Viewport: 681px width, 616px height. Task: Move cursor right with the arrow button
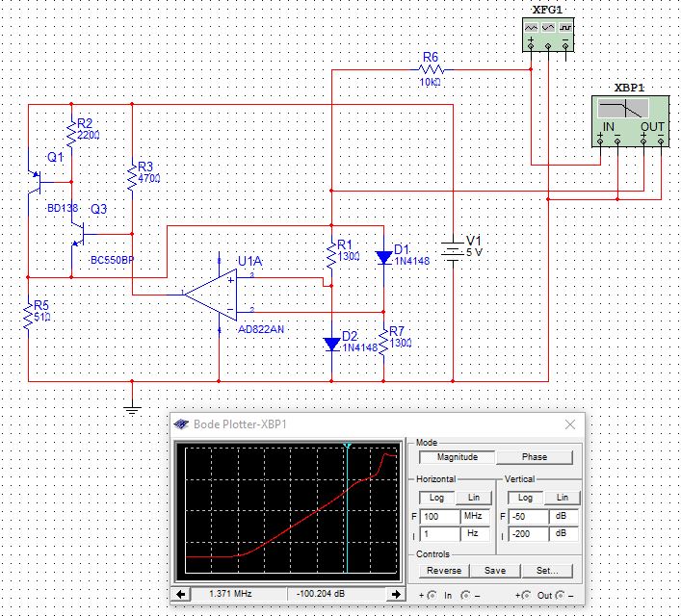pos(396,594)
